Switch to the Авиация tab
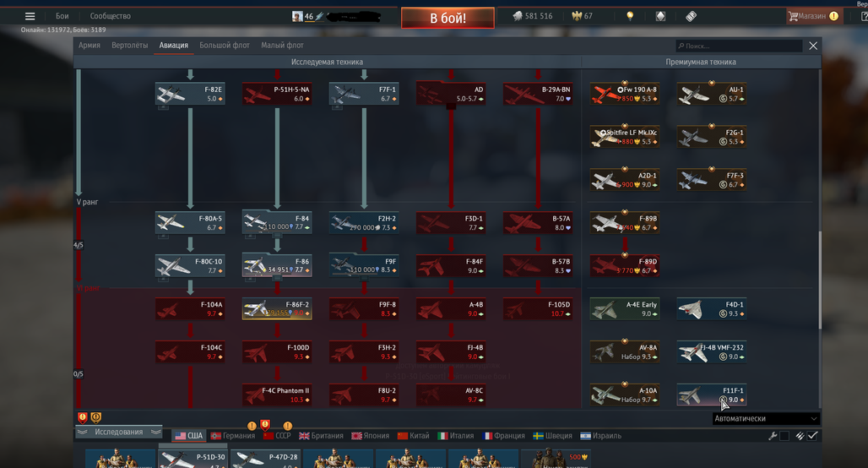This screenshot has width=868, height=468. (174, 46)
